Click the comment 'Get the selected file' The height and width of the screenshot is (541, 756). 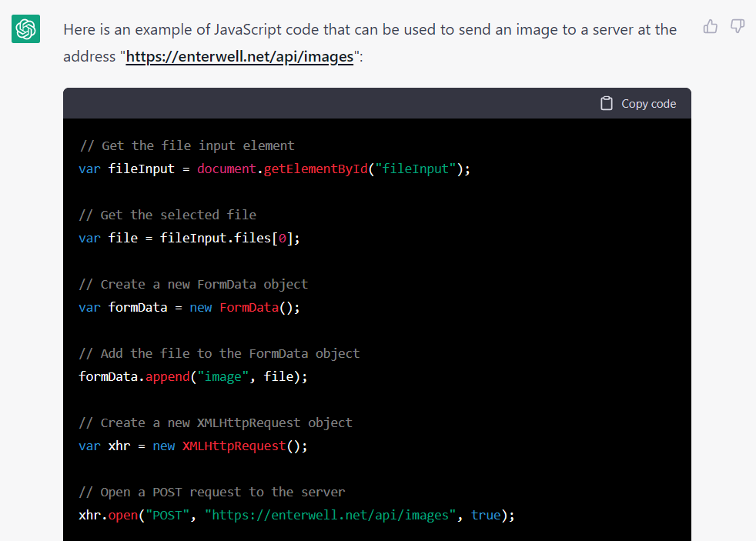point(178,215)
